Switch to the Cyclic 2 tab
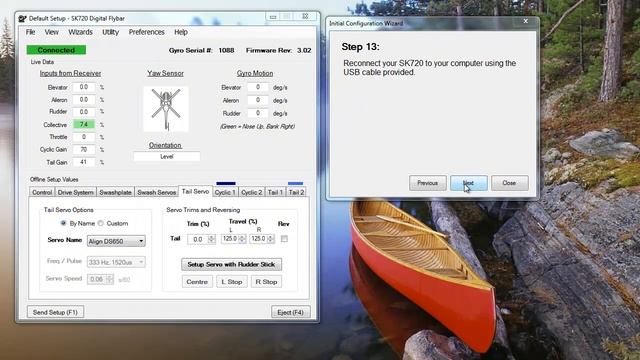640x360 pixels. click(252, 192)
